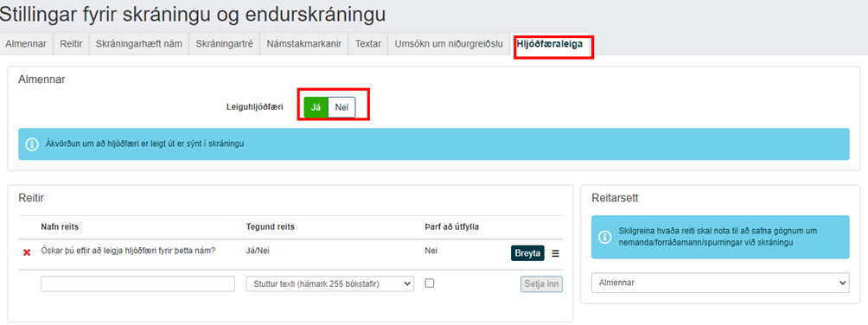The width and height of the screenshot is (868, 325).
Task: Focus the new field name input box
Action: tap(137, 284)
